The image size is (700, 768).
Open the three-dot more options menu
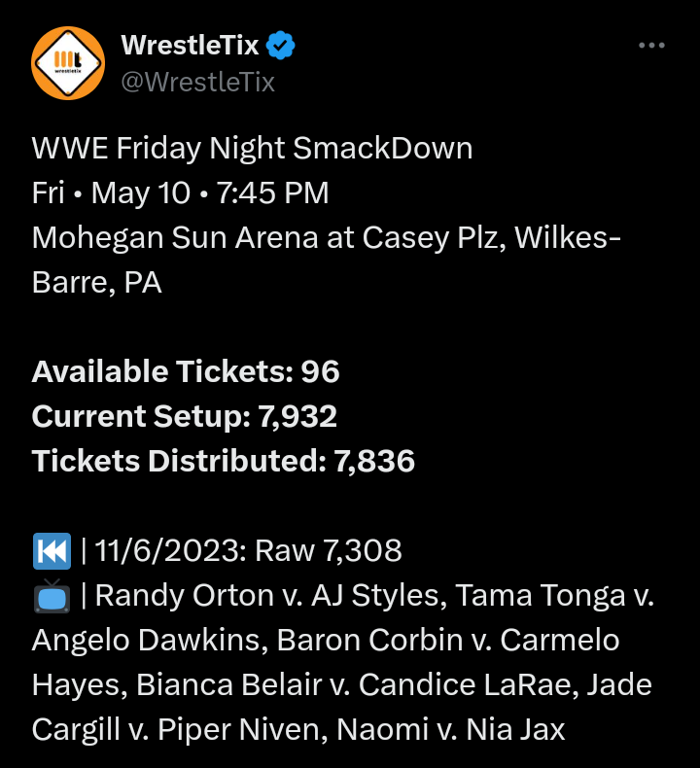click(x=651, y=46)
